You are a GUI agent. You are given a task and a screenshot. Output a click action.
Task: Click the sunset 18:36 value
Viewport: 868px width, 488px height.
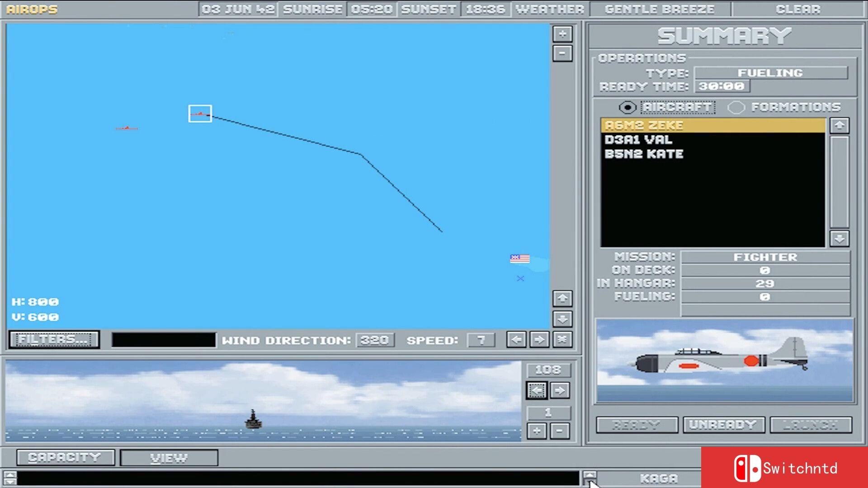[486, 9]
